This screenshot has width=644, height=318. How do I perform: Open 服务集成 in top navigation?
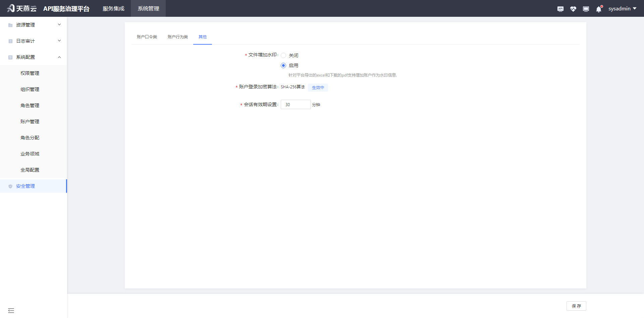[x=113, y=8]
